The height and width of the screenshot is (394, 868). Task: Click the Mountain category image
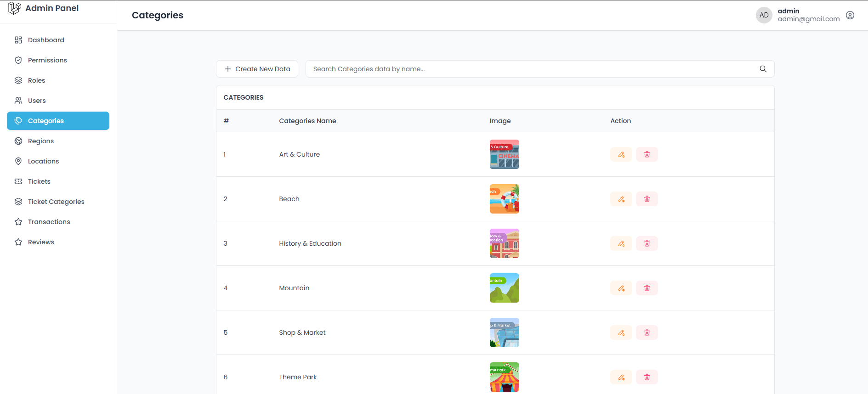tap(505, 288)
